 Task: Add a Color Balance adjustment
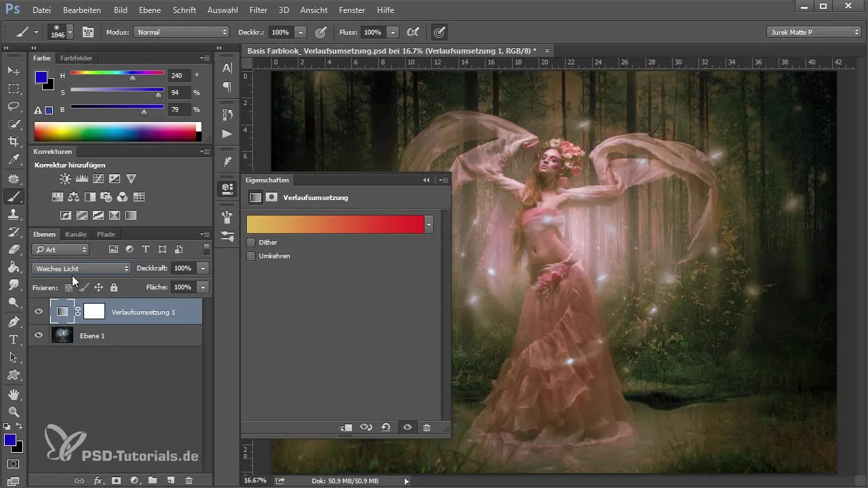tap(74, 197)
